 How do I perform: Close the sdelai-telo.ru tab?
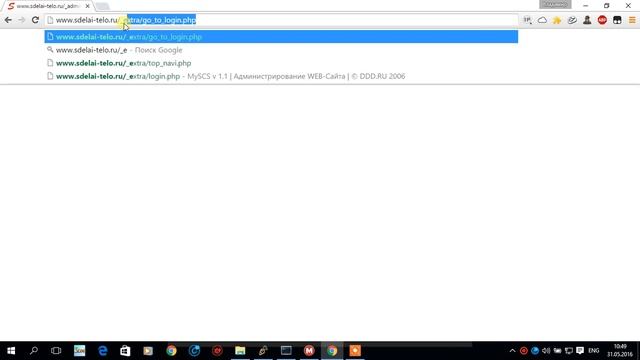pyautogui.click(x=87, y=6)
